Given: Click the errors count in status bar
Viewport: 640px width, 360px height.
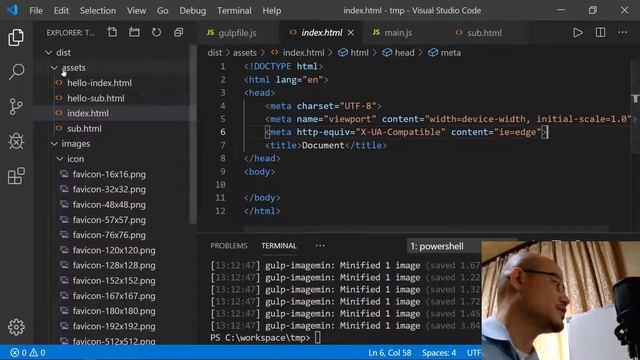Looking at the screenshot, I should [x=19, y=352].
